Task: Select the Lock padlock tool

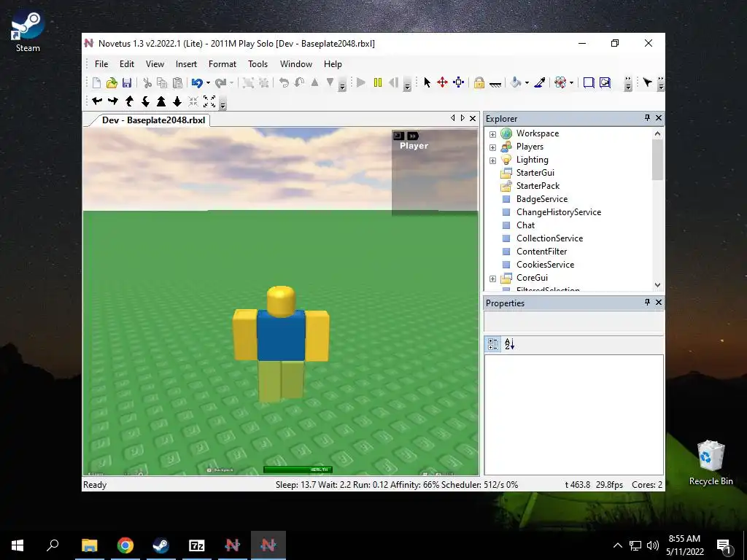Action: (x=479, y=83)
